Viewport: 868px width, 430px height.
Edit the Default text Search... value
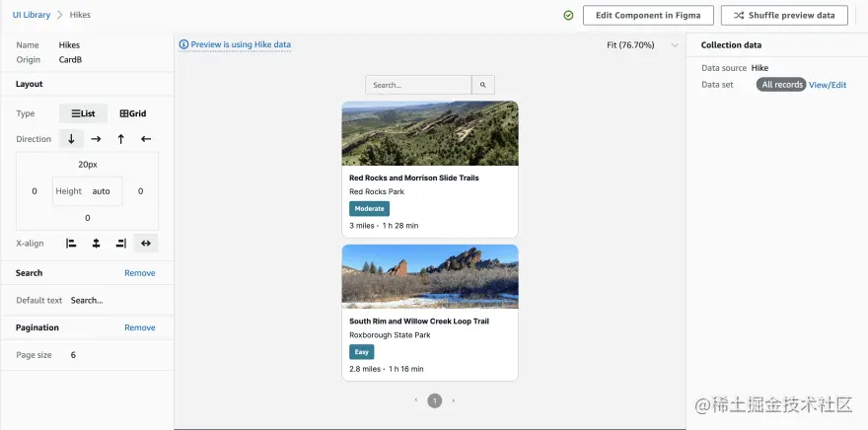point(87,301)
